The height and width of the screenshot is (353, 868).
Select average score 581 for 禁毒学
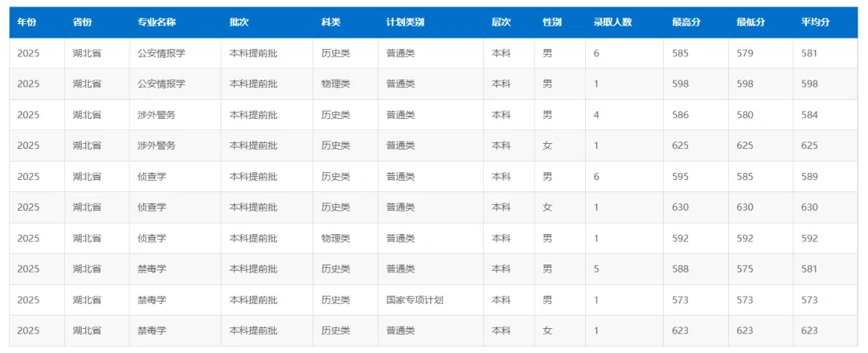tap(809, 269)
